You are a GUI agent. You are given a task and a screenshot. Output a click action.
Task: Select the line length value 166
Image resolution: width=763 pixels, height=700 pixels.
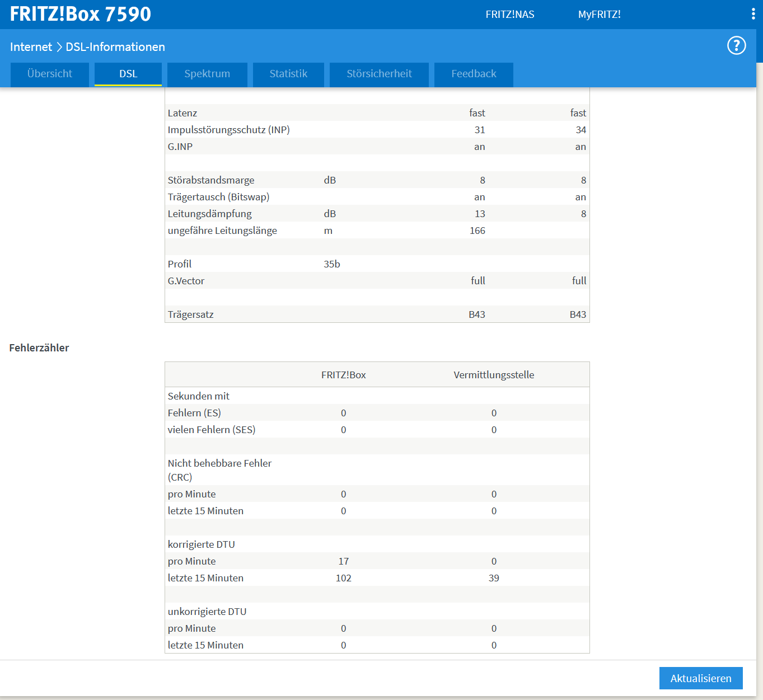coord(478,231)
